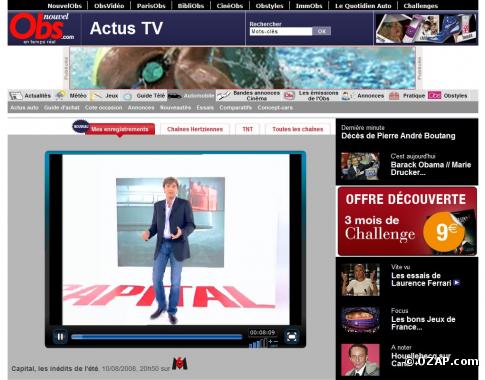This screenshot has height=380, width=485.
Task: Open Concept-cars submenu link
Action: [275, 108]
